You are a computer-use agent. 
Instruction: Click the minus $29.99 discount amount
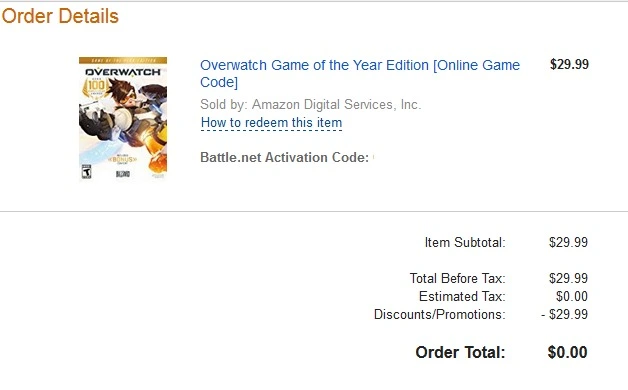564,314
